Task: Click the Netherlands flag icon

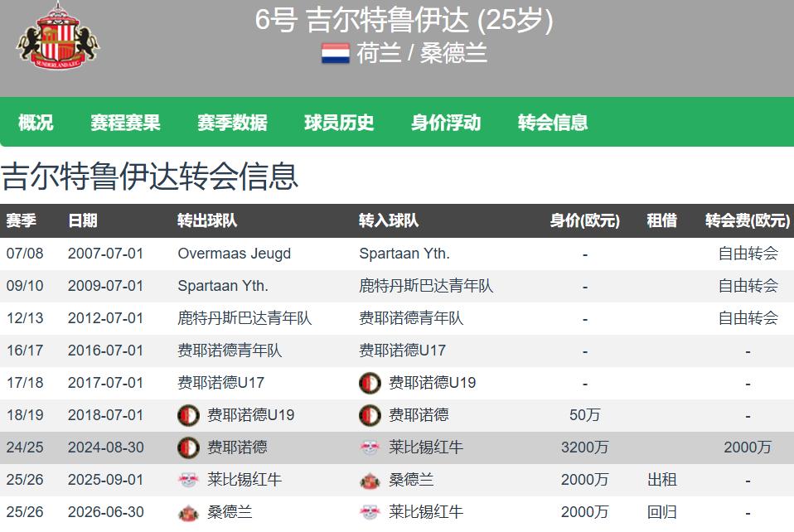Action: [335, 54]
